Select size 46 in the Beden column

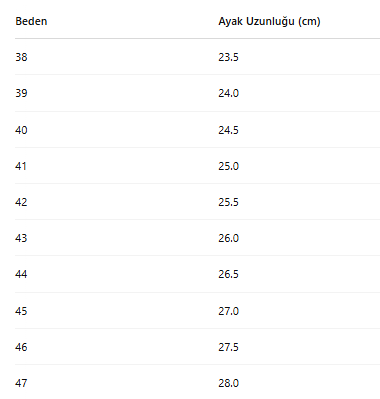tap(21, 347)
